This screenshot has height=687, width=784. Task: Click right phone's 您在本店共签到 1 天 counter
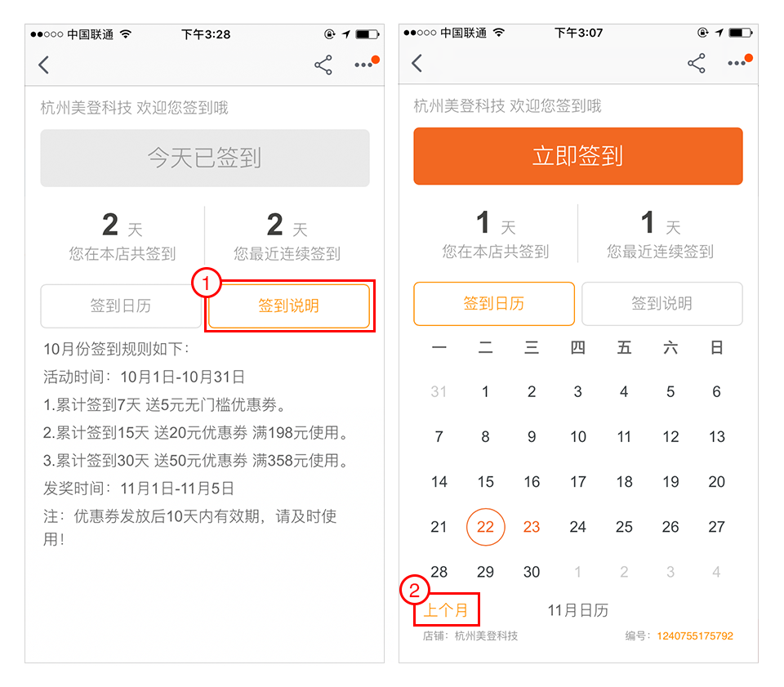point(496,235)
